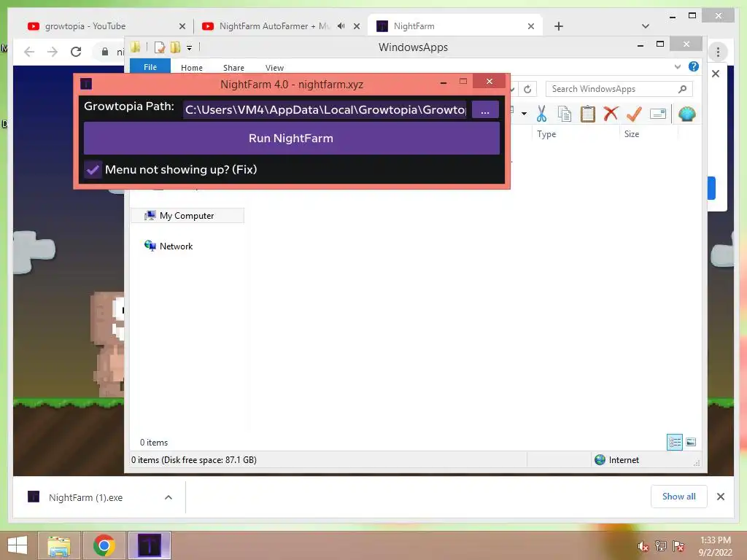The height and width of the screenshot is (560, 747).
Task: Toggle 'Menu not showing up? (Fix)' checkbox
Action: coord(93,169)
